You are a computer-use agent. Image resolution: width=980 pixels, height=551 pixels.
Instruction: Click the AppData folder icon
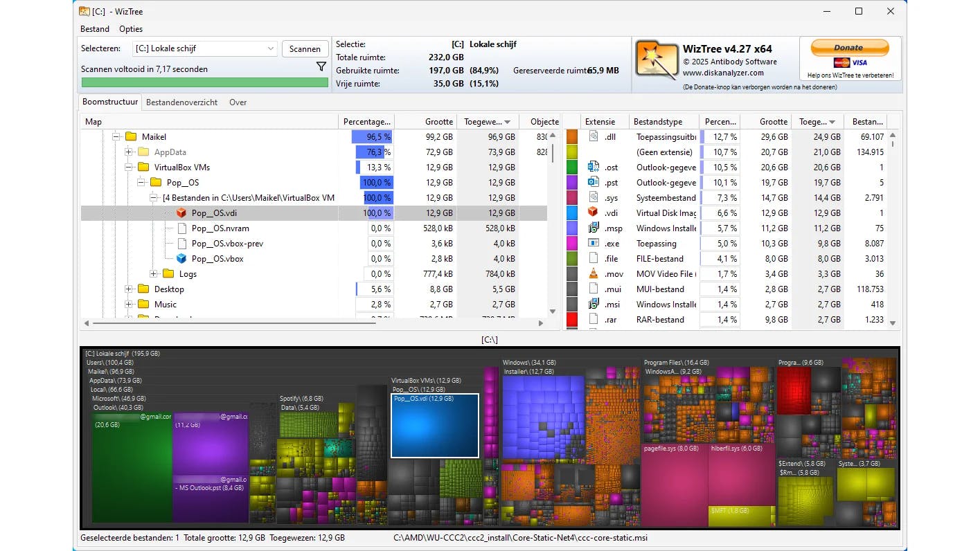coord(143,152)
